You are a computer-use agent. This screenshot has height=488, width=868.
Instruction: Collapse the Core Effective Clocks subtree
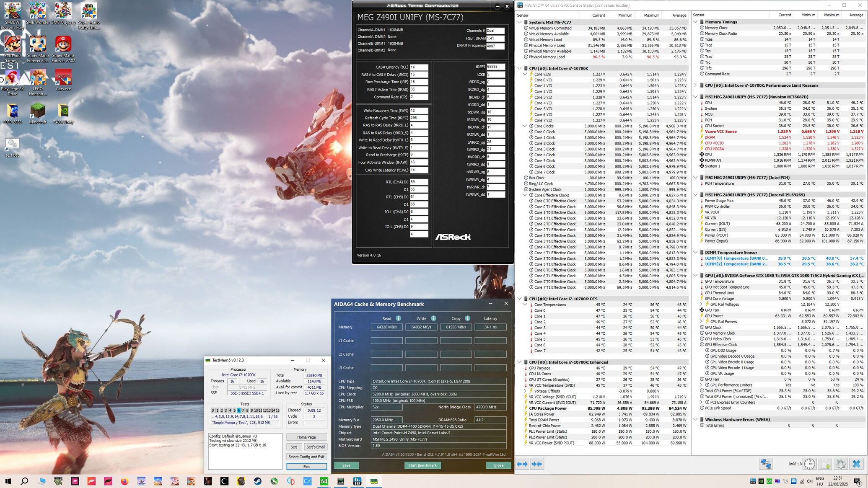pos(525,195)
